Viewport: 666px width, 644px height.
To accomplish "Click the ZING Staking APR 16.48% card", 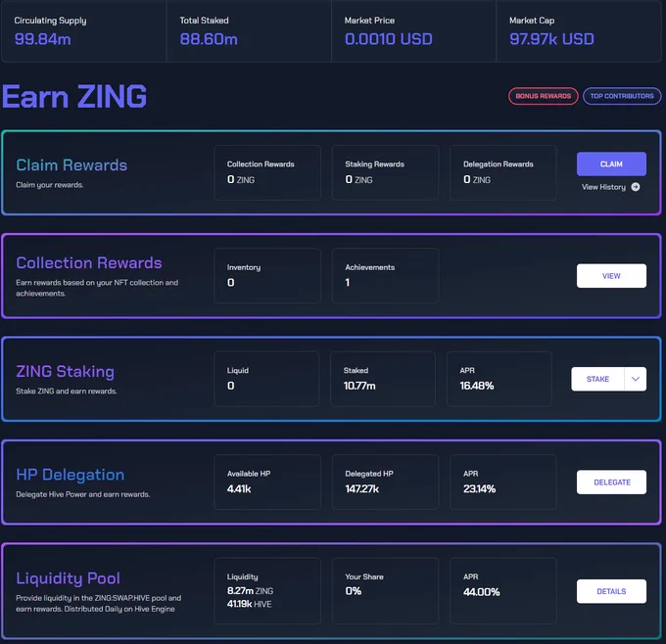I will 499,379.
